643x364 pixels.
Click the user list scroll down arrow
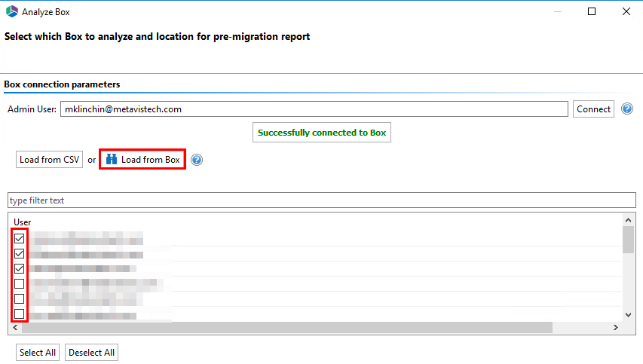628,315
